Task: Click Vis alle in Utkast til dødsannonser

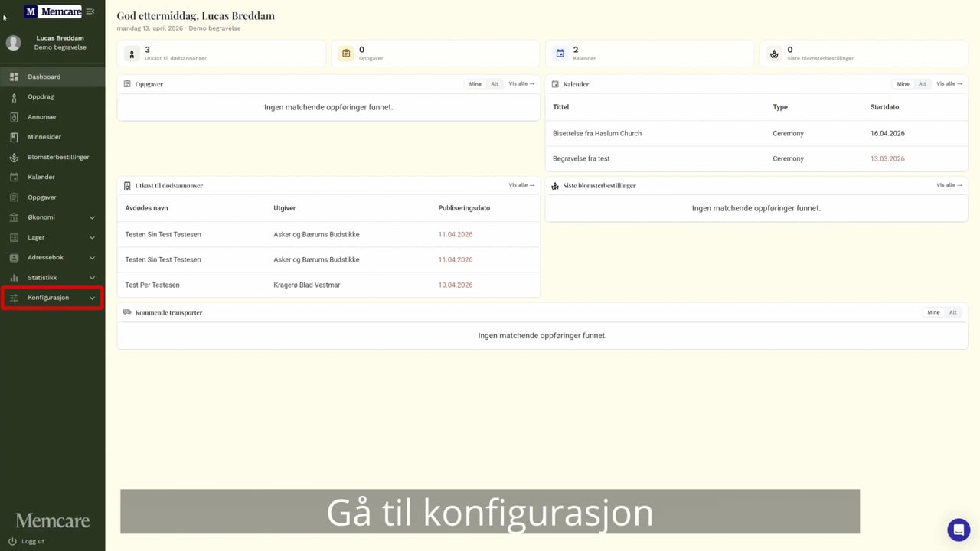Action: (521, 185)
